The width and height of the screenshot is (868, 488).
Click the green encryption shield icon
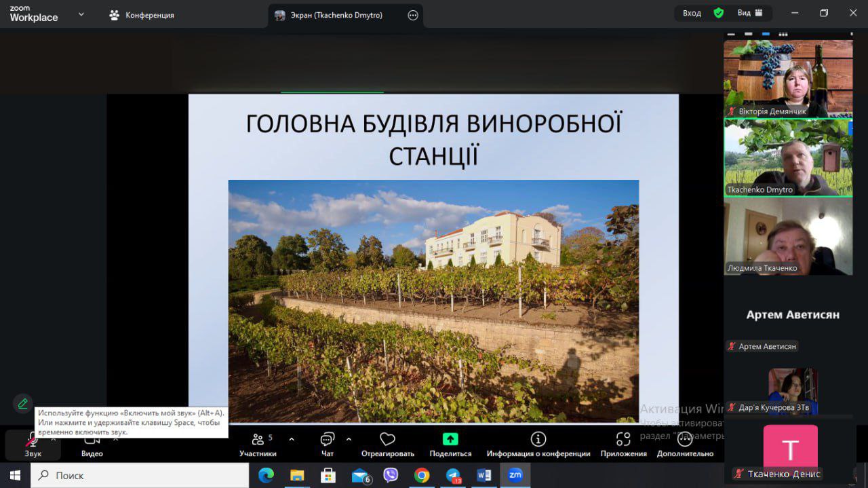(x=719, y=13)
